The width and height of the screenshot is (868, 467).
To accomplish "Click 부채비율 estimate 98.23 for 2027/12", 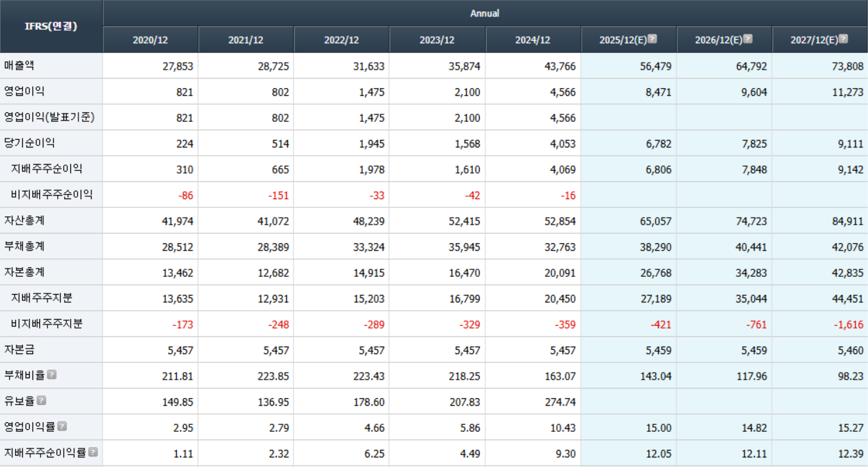I will [x=850, y=376].
